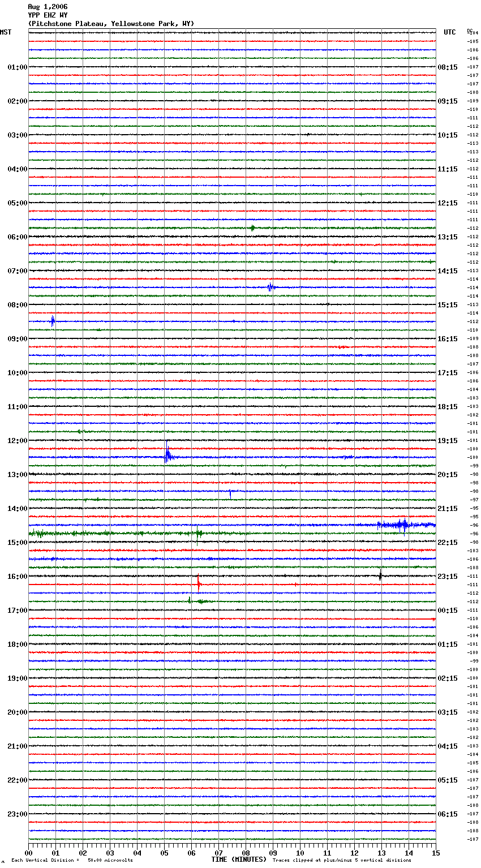Click the 05:00 MST hour label
Viewport: 481px width, 868px height.
click(18, 203)
